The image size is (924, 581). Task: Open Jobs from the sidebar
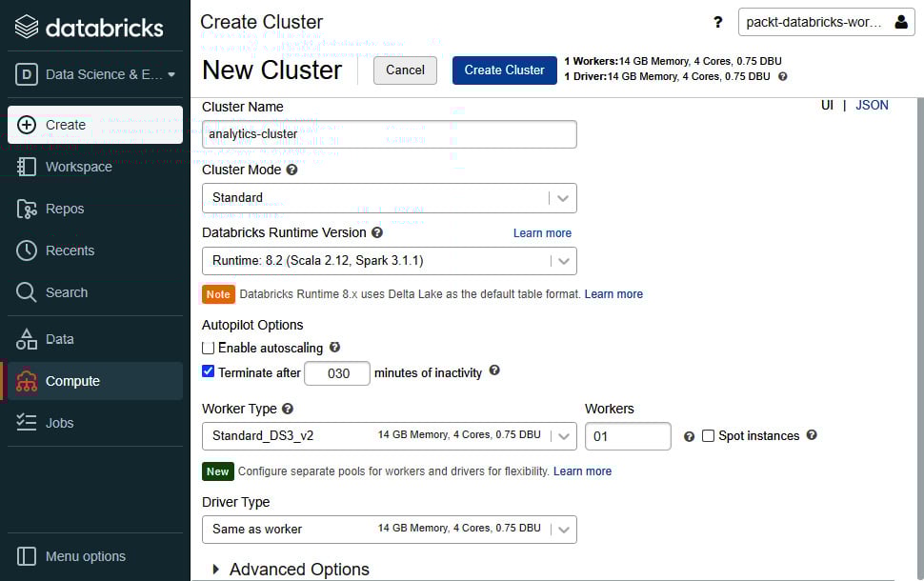coord(95,423)
